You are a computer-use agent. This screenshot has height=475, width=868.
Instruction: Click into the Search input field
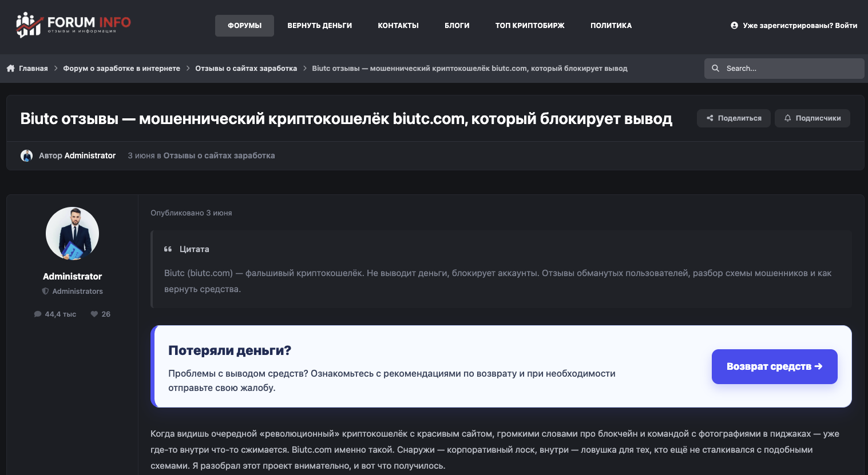(x=784, y=69)
